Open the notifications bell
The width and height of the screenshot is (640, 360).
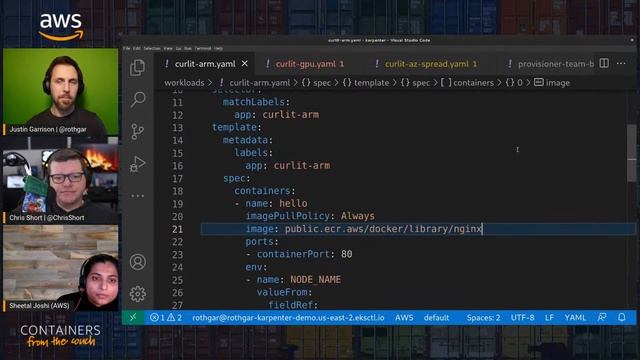pos(622,317)
